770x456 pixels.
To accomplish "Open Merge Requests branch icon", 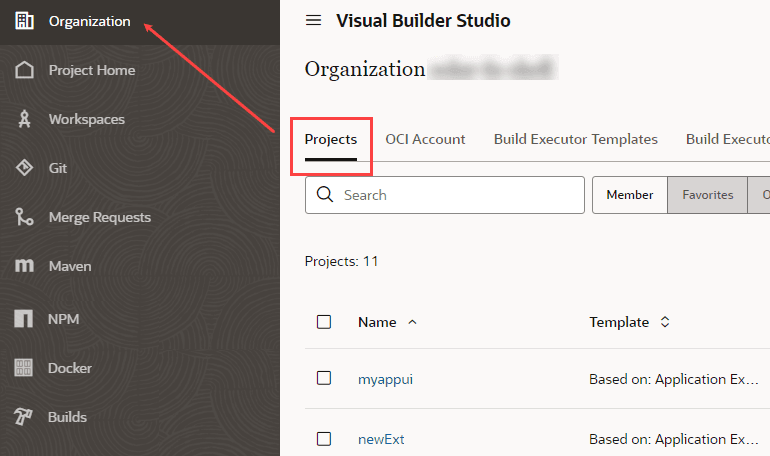I will 24,217.
